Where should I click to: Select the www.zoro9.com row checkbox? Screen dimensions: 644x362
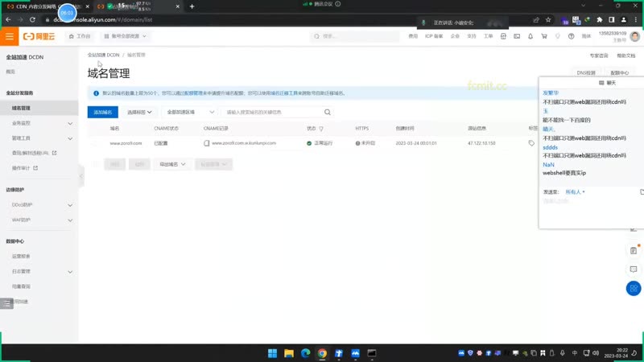95,143
